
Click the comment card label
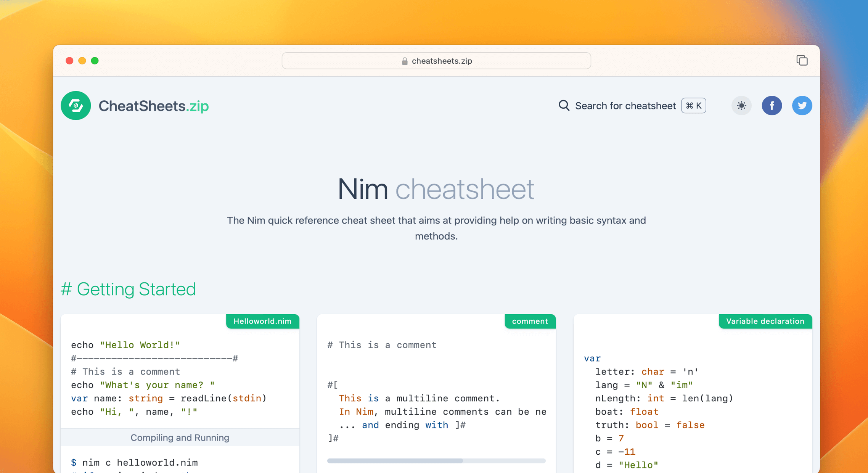point(530,321)
